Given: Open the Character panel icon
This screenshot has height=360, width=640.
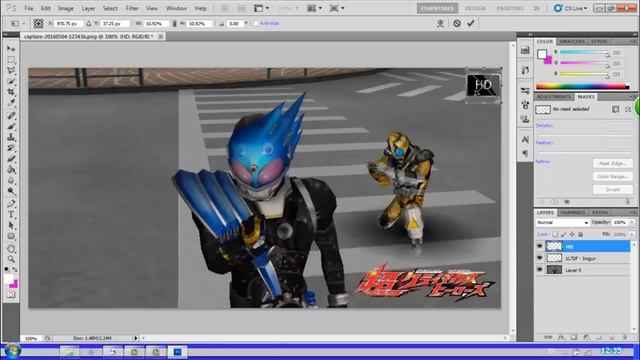Looking at the screenshot, I should 525,140.
